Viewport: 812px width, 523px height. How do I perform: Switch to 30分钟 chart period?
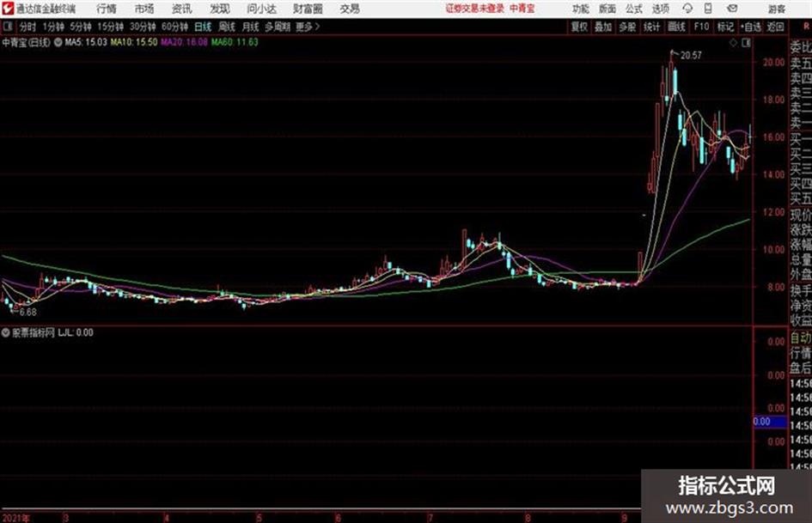point(143,27)
